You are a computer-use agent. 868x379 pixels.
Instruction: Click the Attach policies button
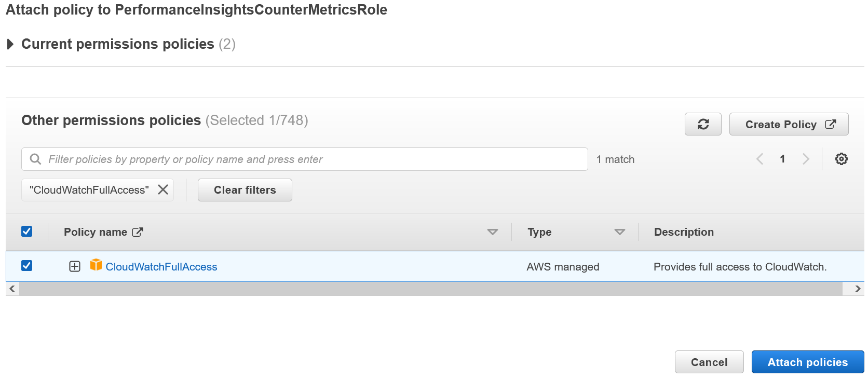click(807, 362)
